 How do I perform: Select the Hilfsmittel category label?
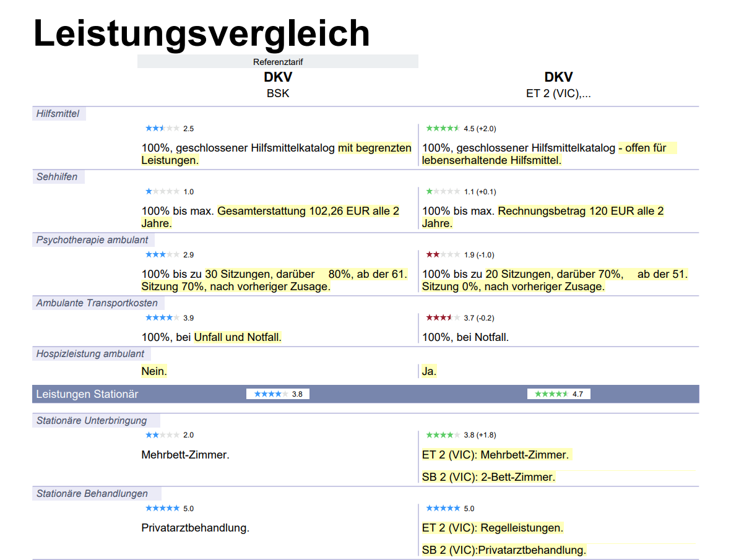(x=58, y=114)
